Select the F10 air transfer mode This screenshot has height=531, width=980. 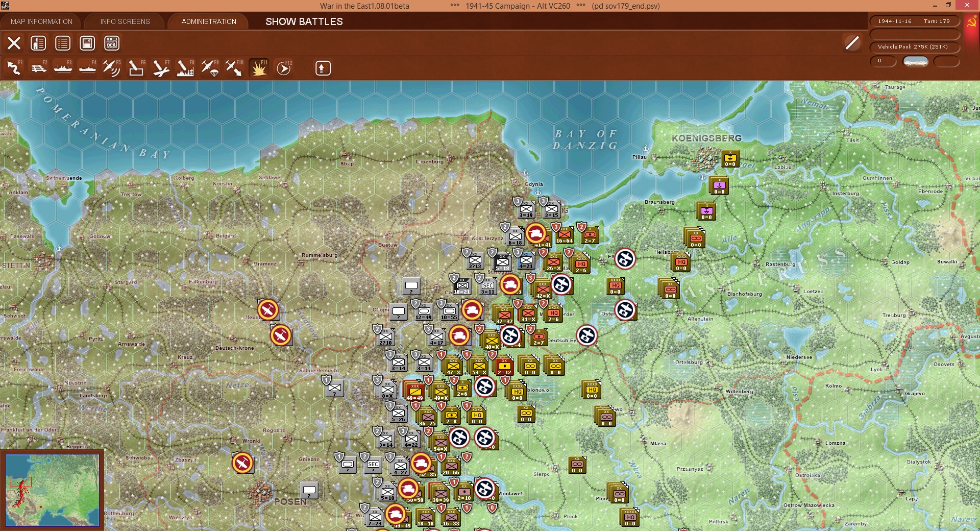234,68
